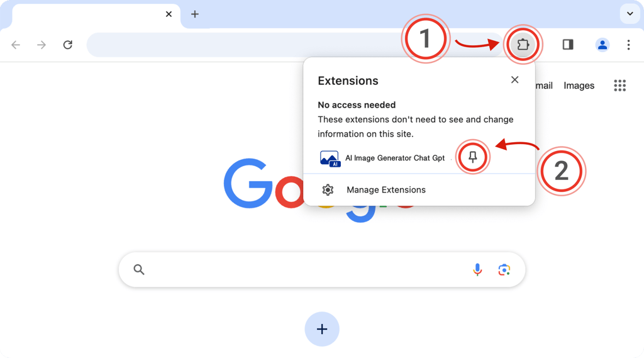The image size is (644, 358).
Task: Select the AI Image Generator Chat Gpt extension
Action: 395,158
